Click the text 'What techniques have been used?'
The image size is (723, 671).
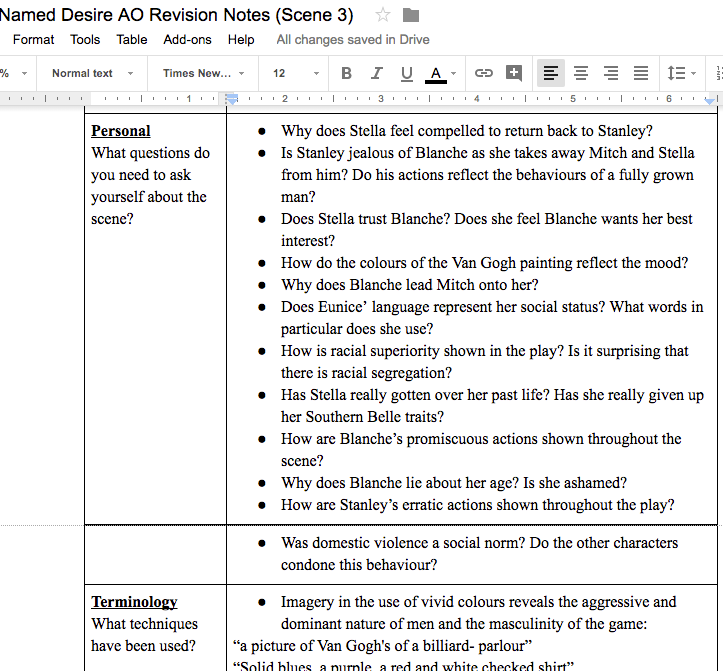144,635
